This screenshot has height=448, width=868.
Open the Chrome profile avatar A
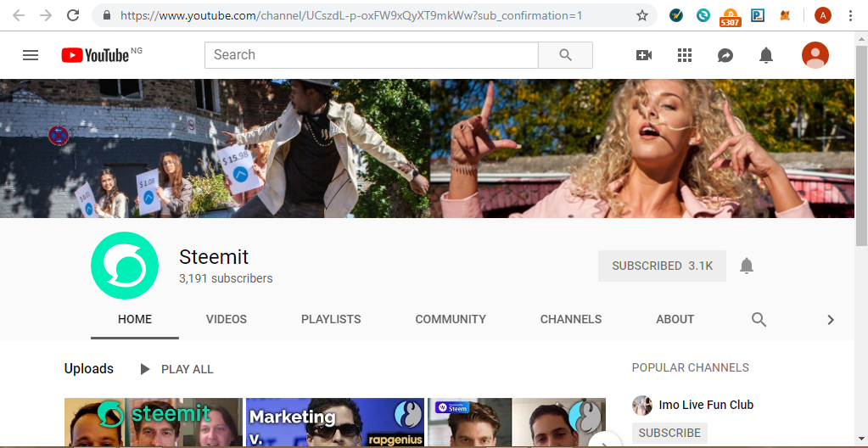click(x=823, y=15)
